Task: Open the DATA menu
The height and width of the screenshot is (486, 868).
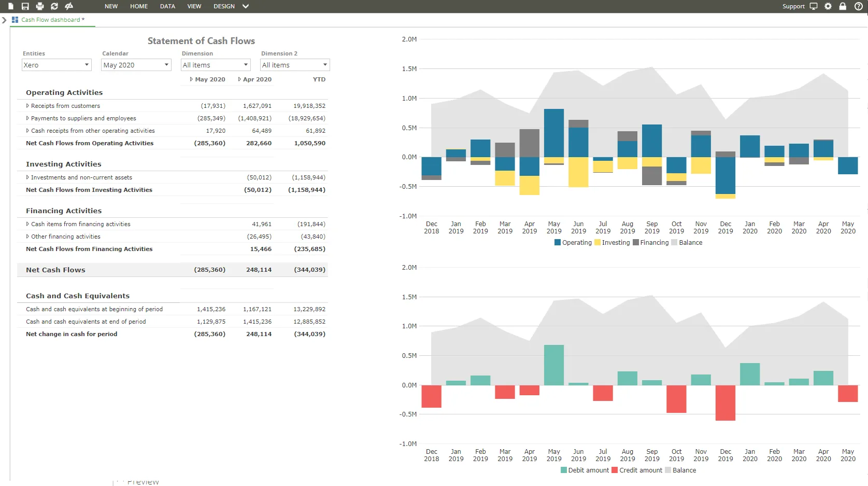Action: click(167, 6)
